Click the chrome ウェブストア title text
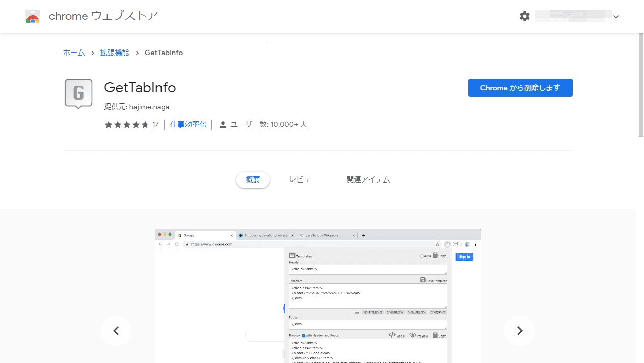 click(x=103, y=16)
